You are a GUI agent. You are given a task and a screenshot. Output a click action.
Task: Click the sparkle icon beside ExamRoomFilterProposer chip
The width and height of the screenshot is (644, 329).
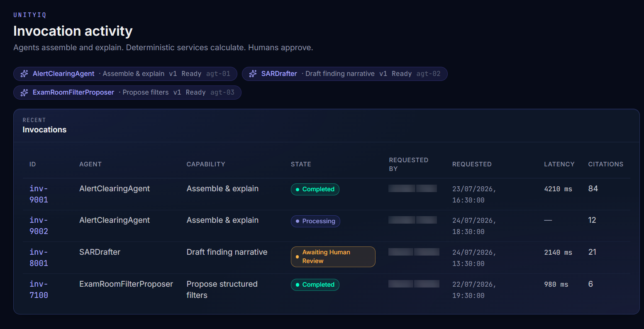tap(24, 93)
